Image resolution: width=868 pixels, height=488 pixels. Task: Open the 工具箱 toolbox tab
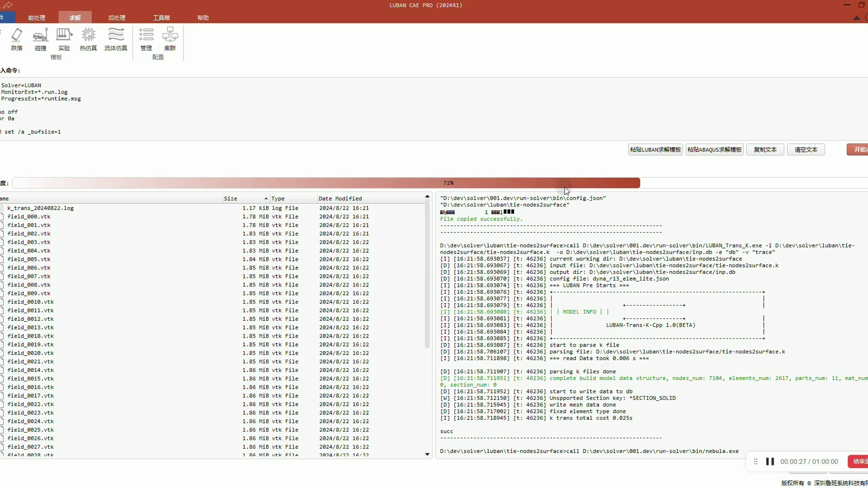[x=161, y=18]
